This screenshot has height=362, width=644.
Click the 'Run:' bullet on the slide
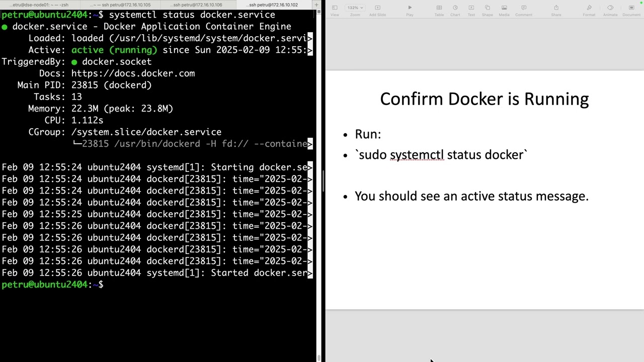click(368, 134)
